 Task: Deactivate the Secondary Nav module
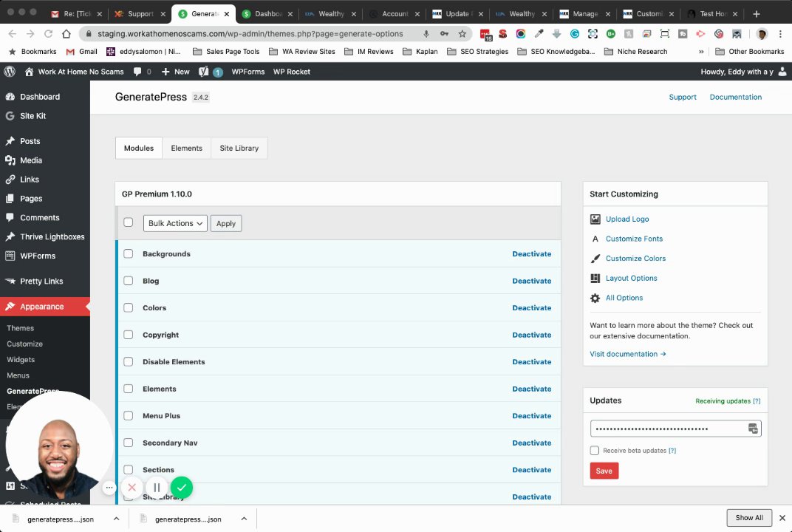(532, 443)
